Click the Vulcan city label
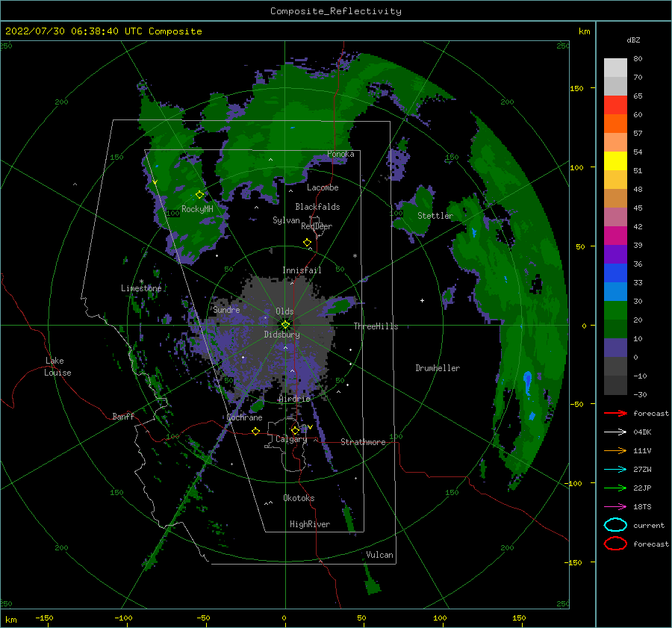The height and width of the screenshot is (628, 672). 379,555
